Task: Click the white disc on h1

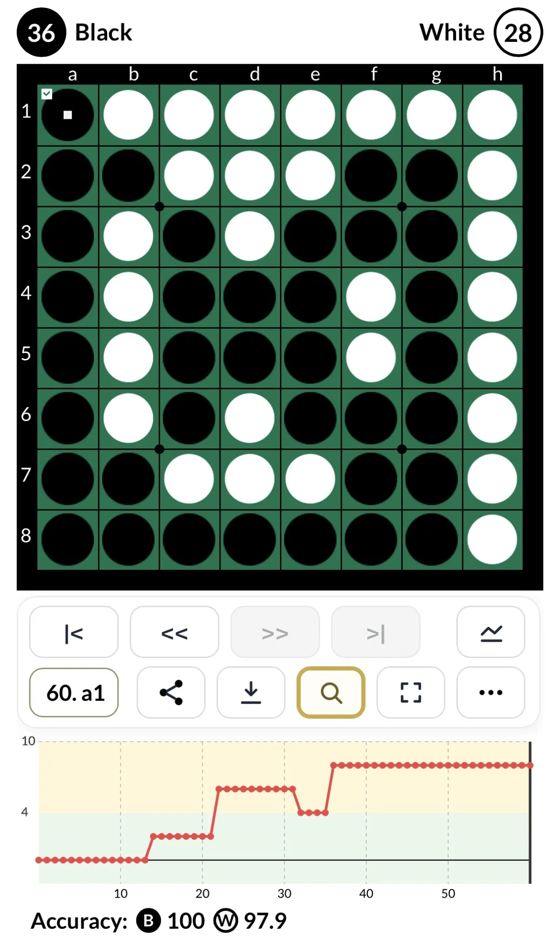Action: [x=492, y=115]
